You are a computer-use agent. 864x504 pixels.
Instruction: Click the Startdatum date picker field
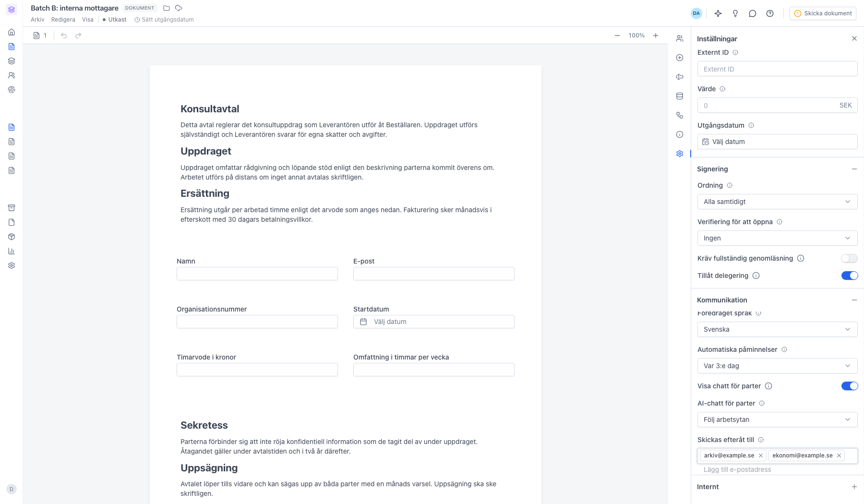click(x=434, y=322)
